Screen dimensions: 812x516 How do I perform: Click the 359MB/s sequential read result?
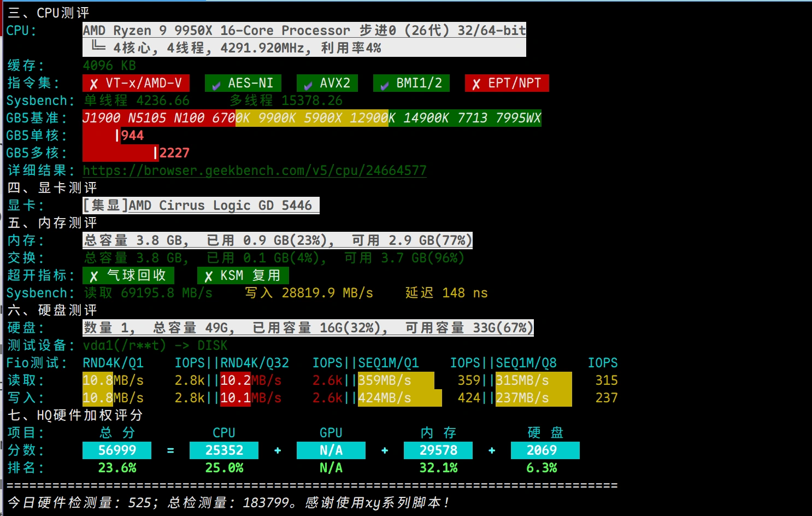click(x=385, y=380)
